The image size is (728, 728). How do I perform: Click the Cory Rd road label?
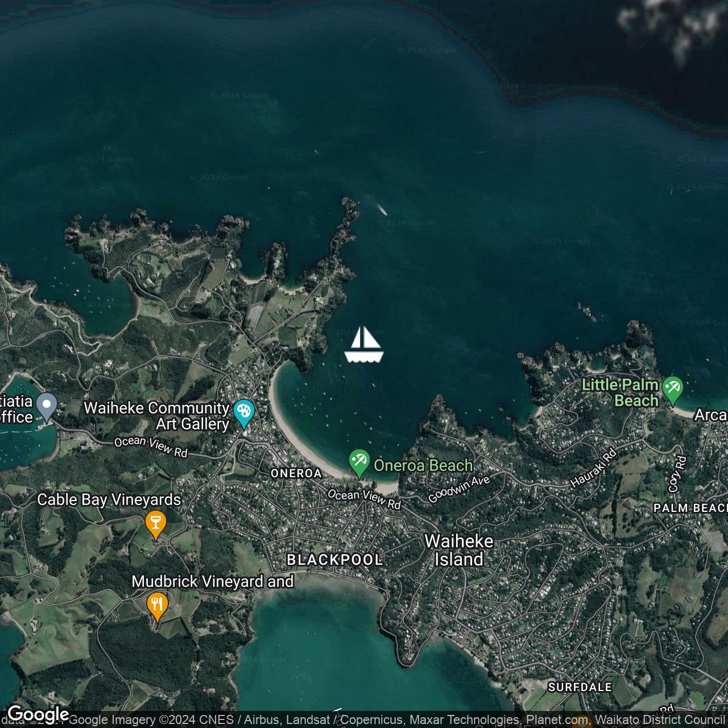tap(676, 474)
